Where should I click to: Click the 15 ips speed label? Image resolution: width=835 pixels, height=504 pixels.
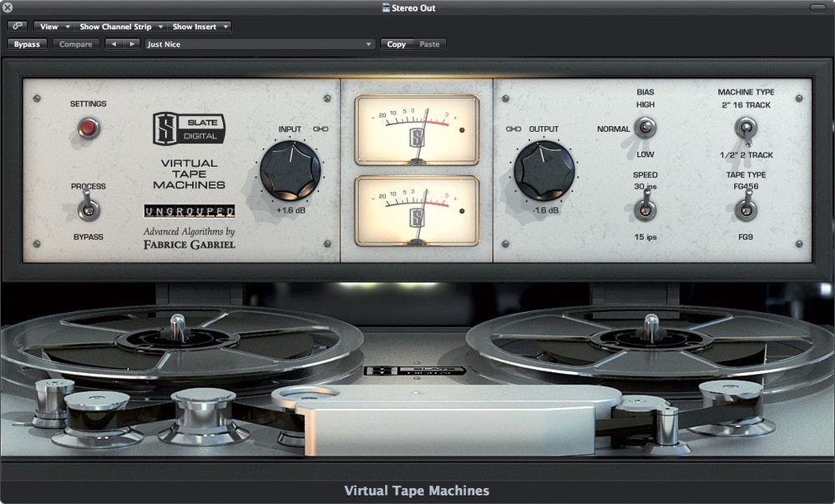645,237
